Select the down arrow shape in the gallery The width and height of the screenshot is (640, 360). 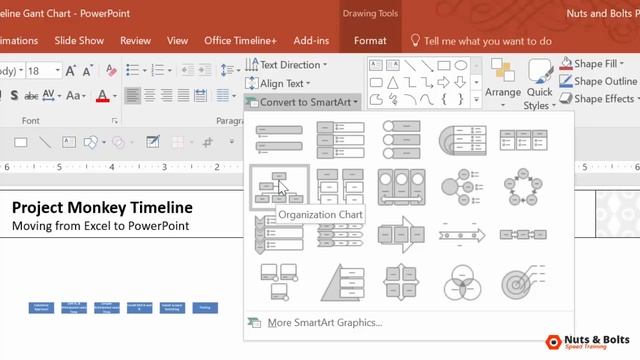coord(460,82)
